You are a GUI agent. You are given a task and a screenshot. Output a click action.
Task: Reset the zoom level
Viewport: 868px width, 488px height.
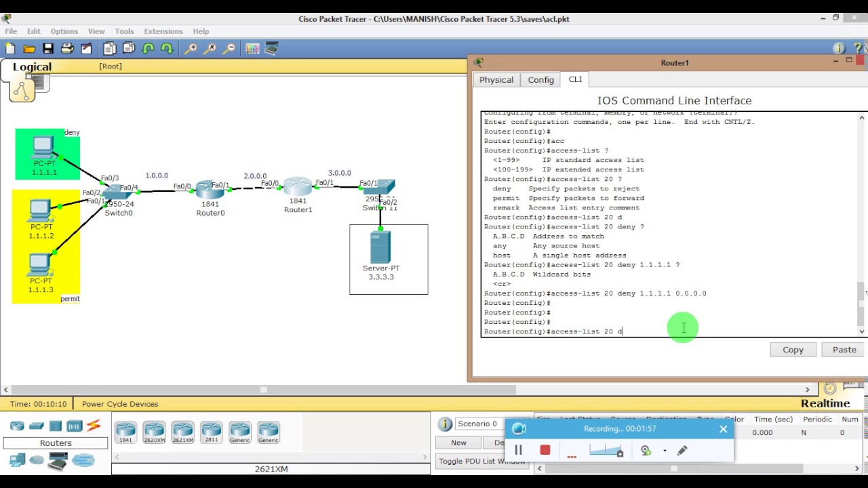point(210,49)
